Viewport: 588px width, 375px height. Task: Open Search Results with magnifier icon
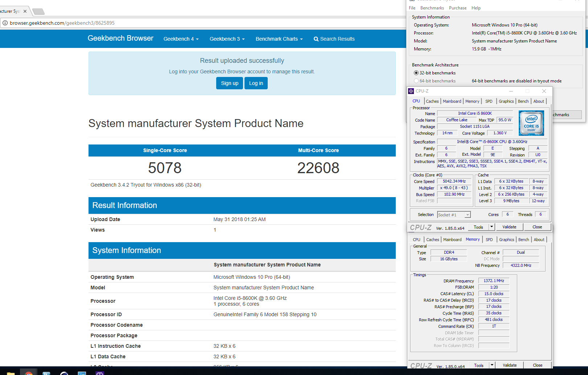(334, 39)
